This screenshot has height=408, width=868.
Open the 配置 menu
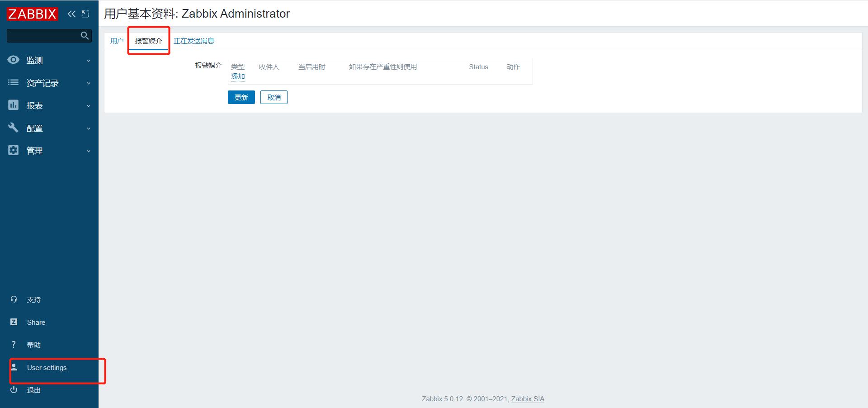coord(49,128)
